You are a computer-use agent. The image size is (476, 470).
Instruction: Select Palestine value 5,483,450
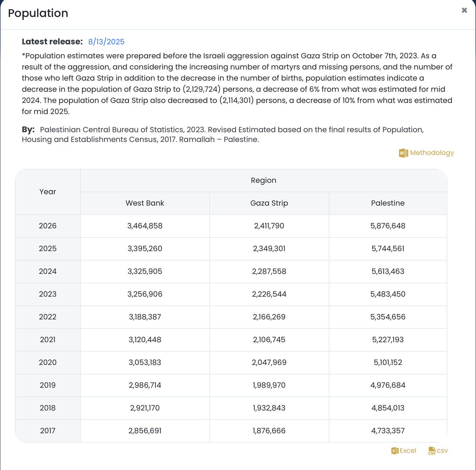pyautogui.click(x=388, y=294)
